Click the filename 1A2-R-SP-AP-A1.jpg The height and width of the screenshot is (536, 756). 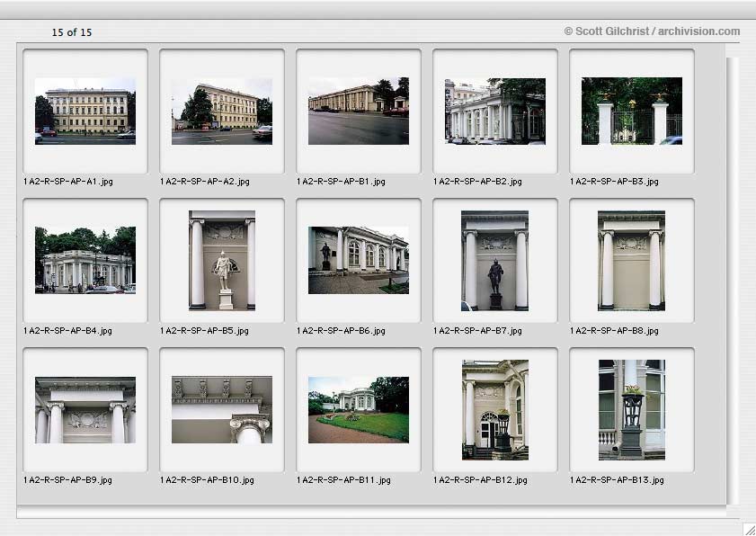tap(68, 182)
